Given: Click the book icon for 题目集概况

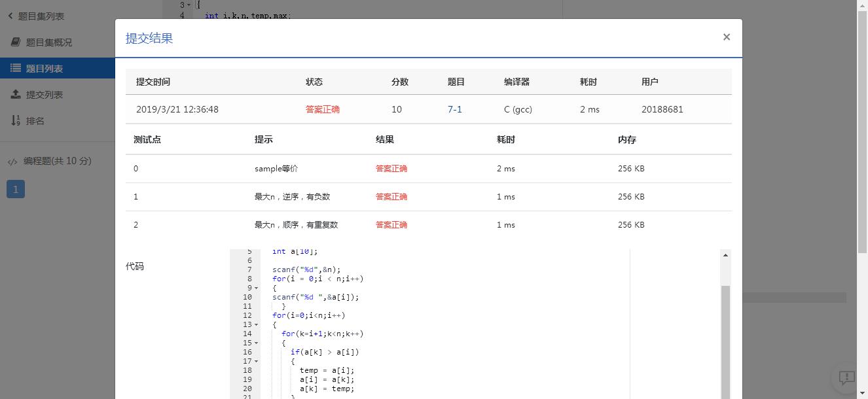Looking at the screenshot, I should coord(16,42).
